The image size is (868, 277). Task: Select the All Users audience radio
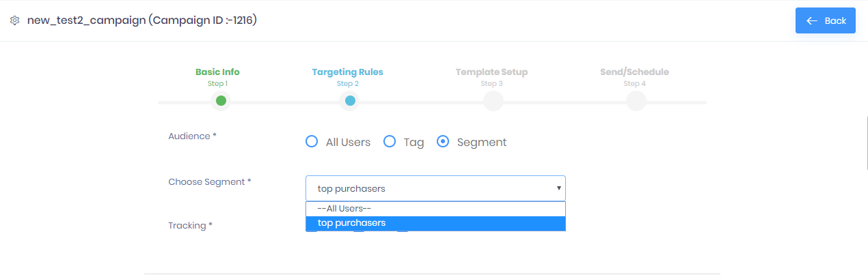(312, 142)
